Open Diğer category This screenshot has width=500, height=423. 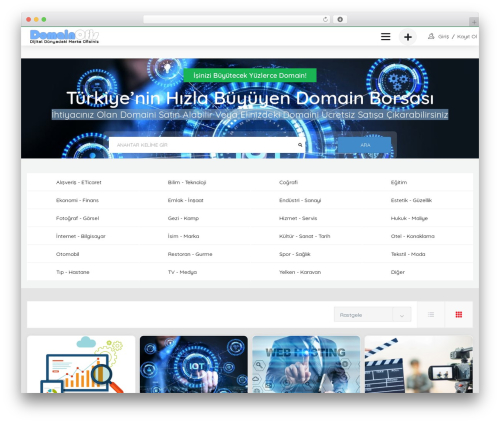(x=398, y=272)
